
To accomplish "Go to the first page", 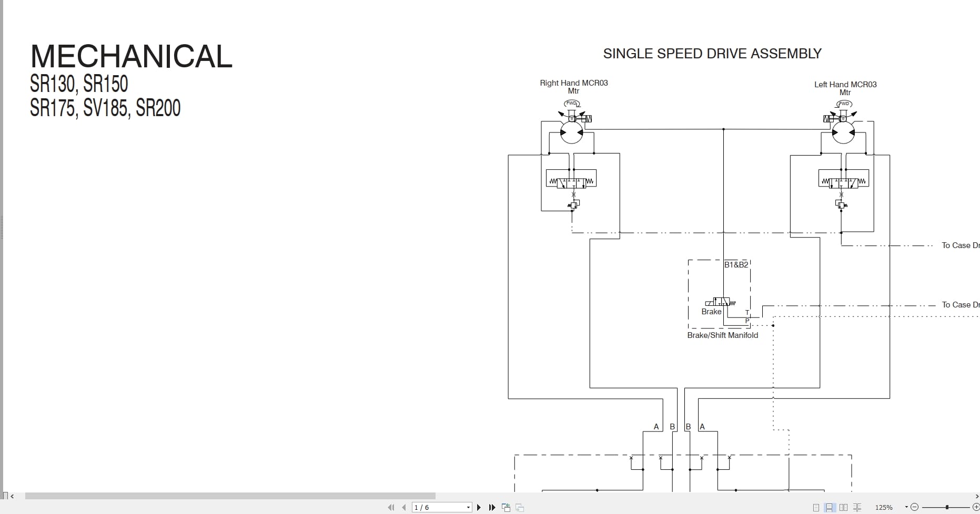I will [x=391, y=507].
